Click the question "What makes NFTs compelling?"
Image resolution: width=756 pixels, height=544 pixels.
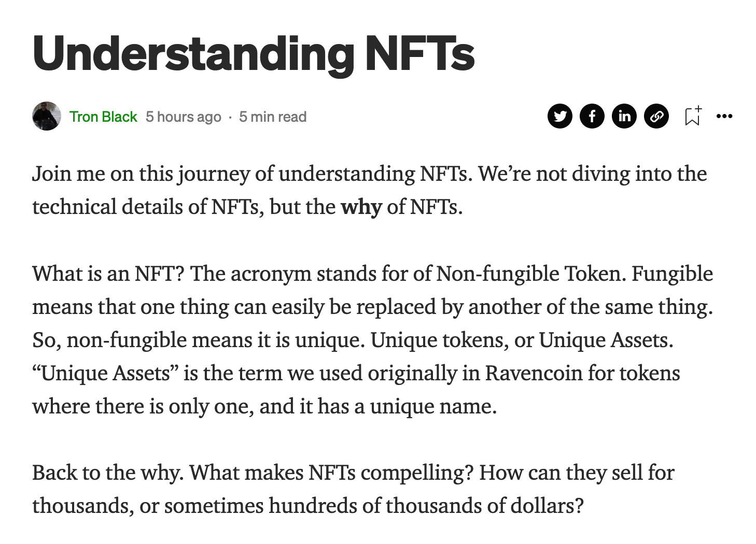click(331, 473)
